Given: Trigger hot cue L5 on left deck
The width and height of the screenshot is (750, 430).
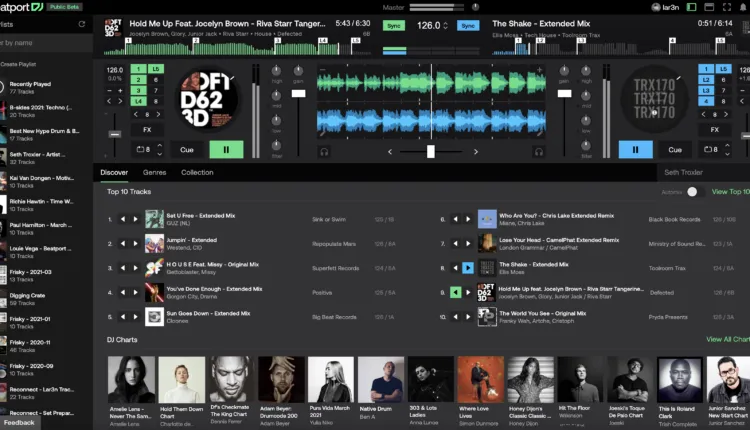Looking at the screenshot, I should point(156,69).
